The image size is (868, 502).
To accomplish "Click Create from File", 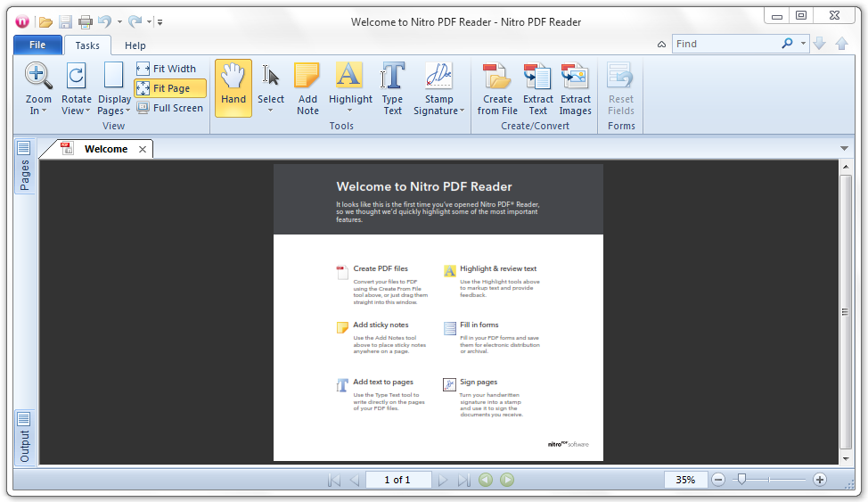I will pos(497,88).
